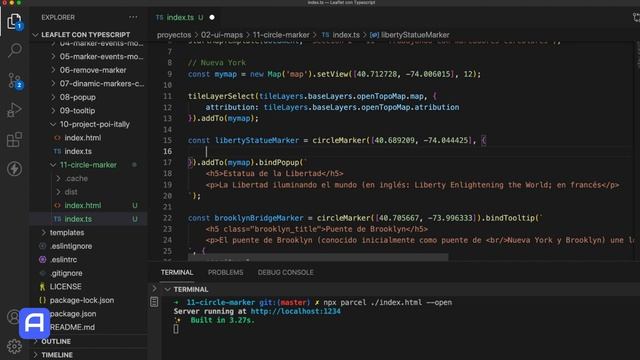Click the editor horizontal scrollbar
Screen dimensions: 640x360
318,258
